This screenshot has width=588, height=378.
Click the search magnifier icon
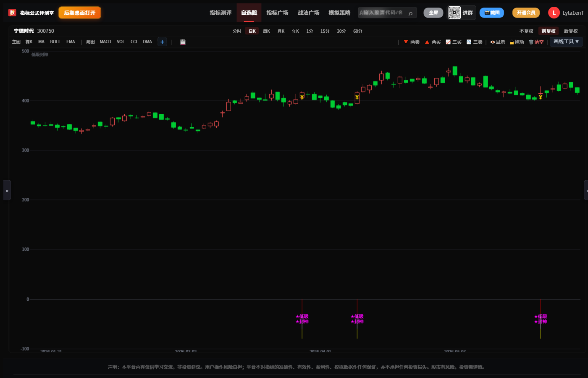click(x=410, y=13)
